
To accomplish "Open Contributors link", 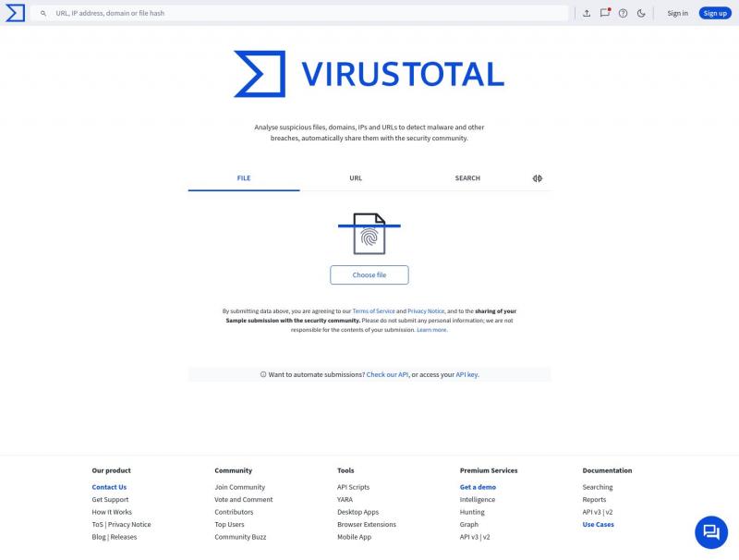I will point(234,512).
